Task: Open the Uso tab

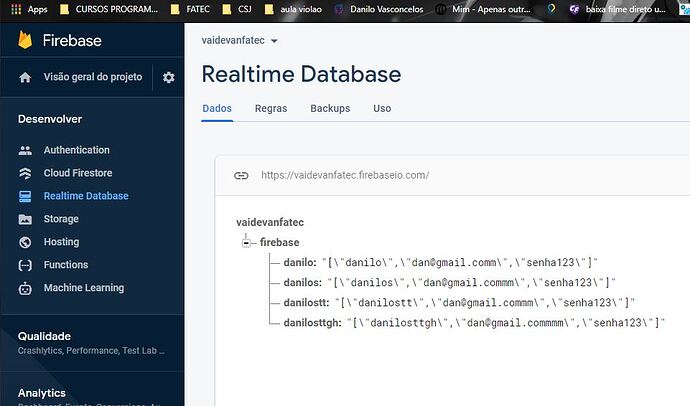Action: pyautogui.click(x=382, y=108)
